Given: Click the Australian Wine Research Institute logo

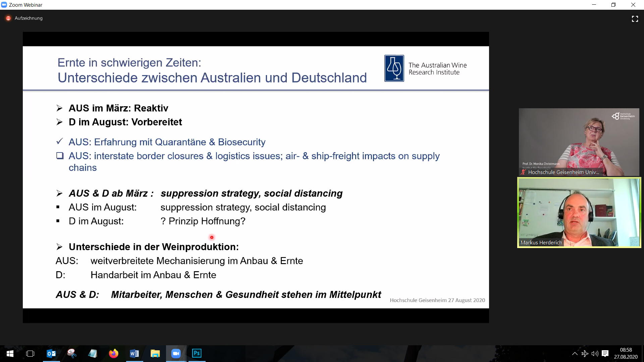Looking at the screenshot, I should coord(394,68).
